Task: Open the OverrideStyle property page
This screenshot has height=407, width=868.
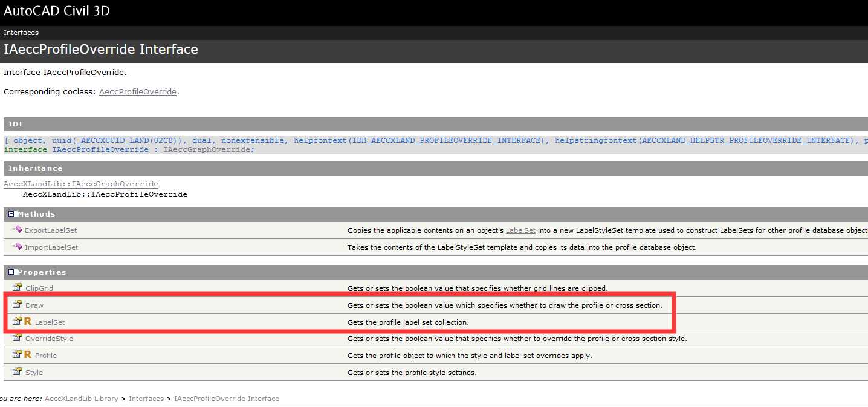Action: pyautogui.click(x=49, y=339)
